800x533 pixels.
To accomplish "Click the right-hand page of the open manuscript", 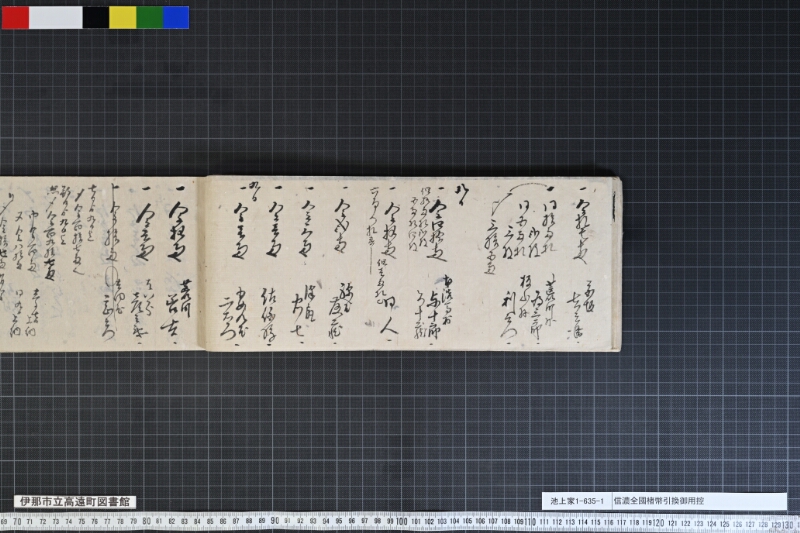I will 411,264.
